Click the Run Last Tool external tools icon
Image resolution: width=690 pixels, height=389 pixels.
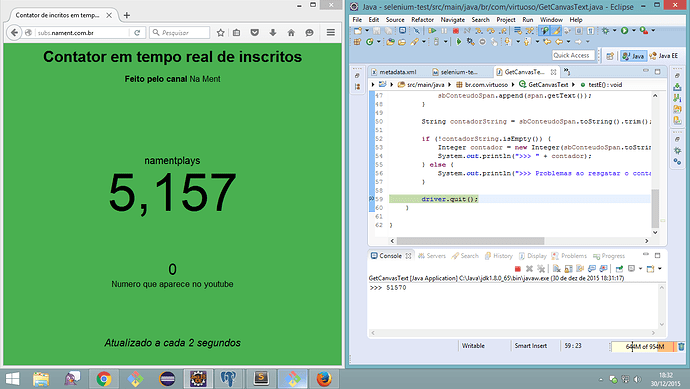[644, 31]
